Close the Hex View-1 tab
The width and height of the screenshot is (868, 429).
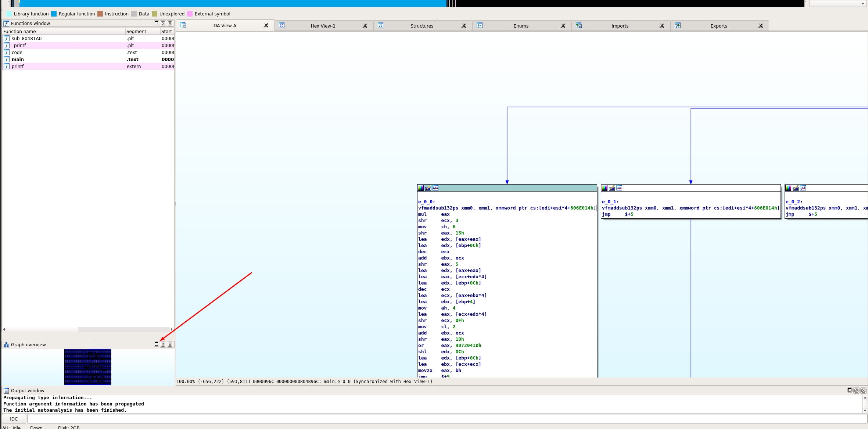pyautogui.click(x=365, y=26)
